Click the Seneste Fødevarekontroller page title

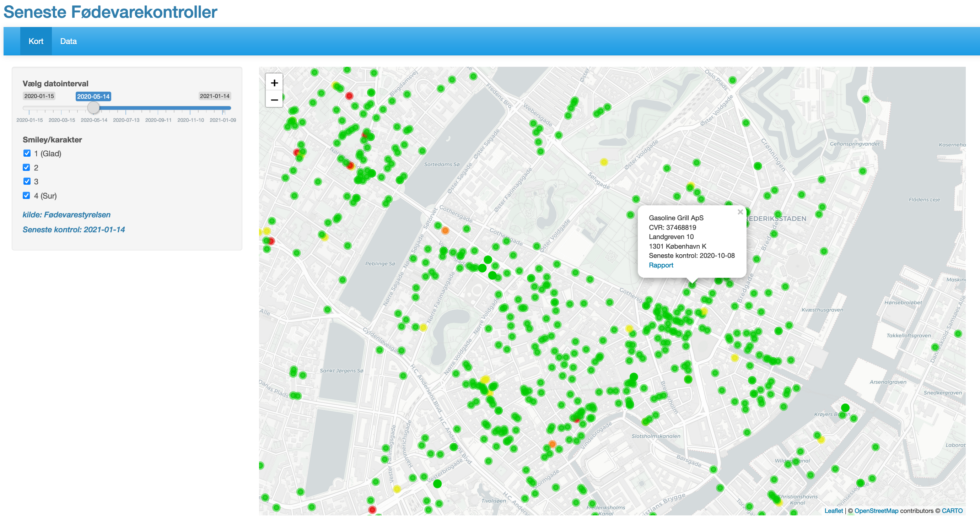pos(110,12)
